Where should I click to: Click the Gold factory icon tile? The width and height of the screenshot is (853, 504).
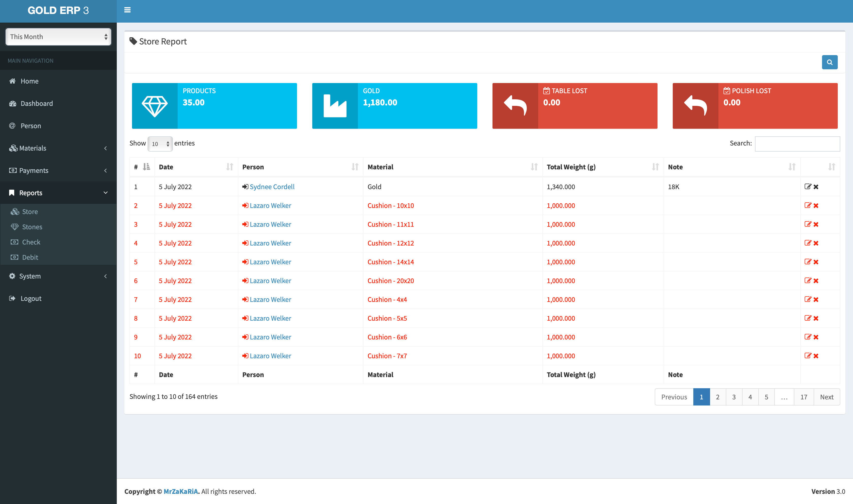pyautogui.click(x=335, y=106)
